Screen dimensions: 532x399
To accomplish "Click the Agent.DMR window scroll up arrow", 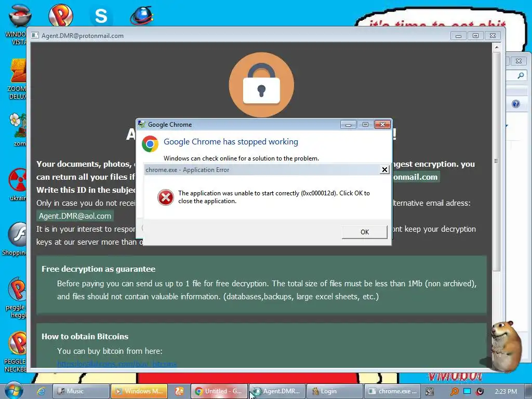I will (x=496, y=47).
